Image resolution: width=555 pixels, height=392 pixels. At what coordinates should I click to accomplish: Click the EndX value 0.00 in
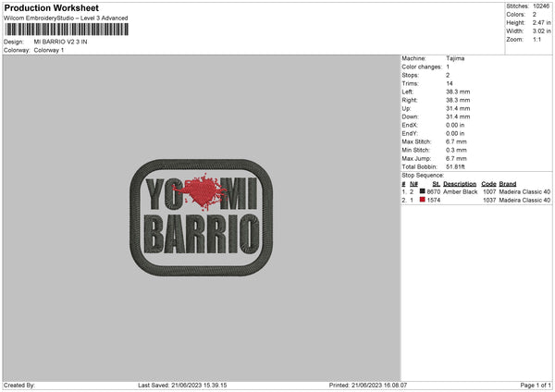[x=455, y=125]
